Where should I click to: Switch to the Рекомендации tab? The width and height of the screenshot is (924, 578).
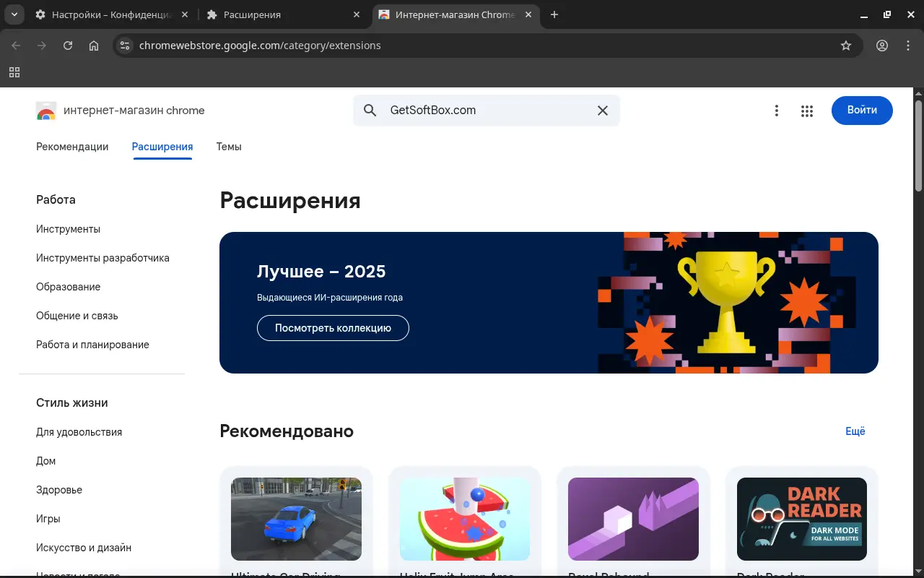(72, 147)
